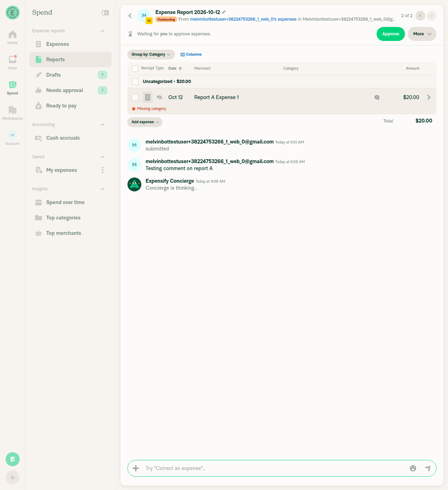Viewport: 448px width, 490px height.
Task: Open Top merchants insight
Action: click(70, 233)
